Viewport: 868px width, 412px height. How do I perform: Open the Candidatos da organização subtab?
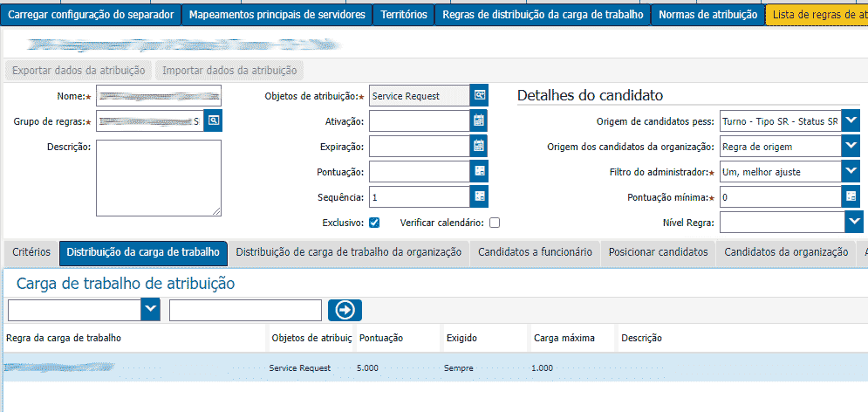[786, 252]
